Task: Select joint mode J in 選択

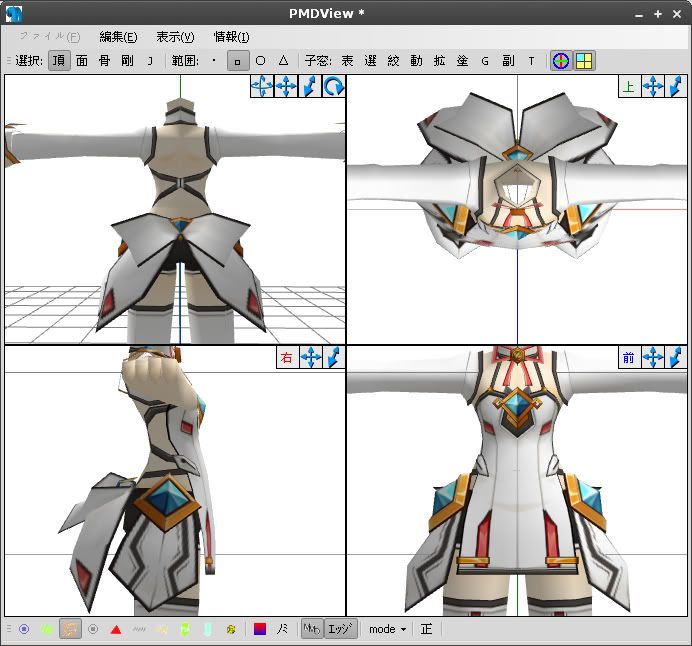Action: click(x=150, y=61)
